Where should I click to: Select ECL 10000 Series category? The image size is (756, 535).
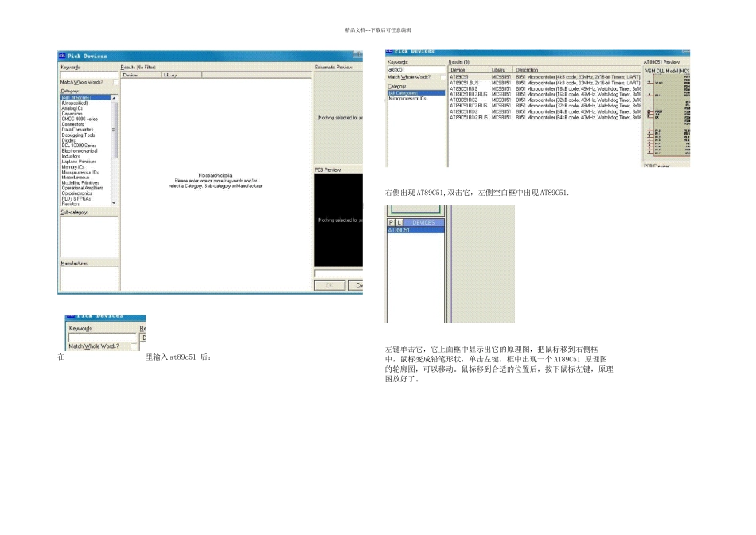85,145
